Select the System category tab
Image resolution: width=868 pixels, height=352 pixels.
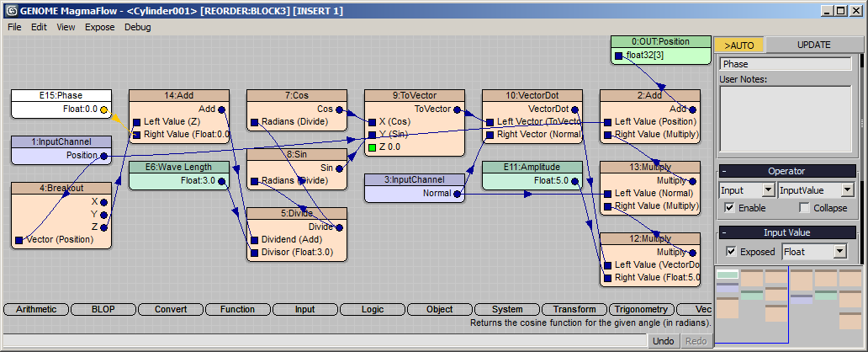[x=507, y=309]
